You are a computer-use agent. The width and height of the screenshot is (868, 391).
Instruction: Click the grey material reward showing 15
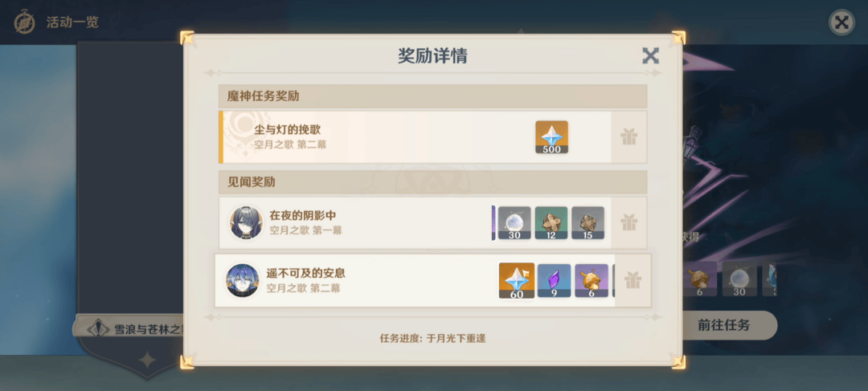click(588, 223)
